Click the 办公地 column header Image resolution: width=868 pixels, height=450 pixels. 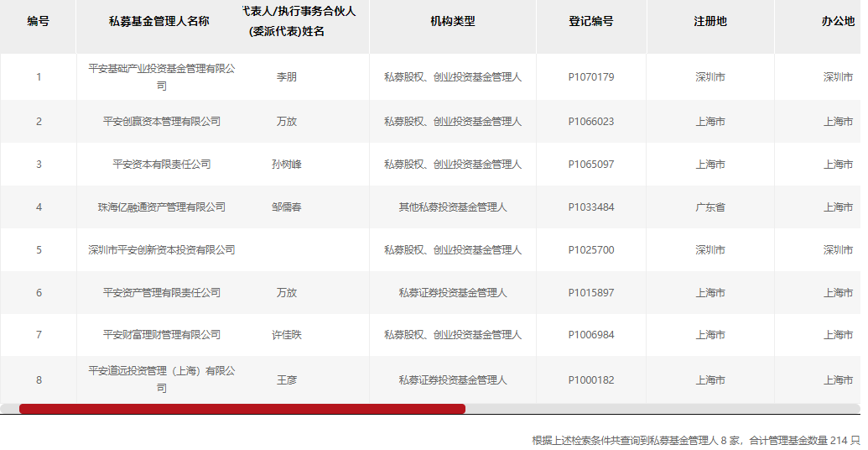pos(838,21)
